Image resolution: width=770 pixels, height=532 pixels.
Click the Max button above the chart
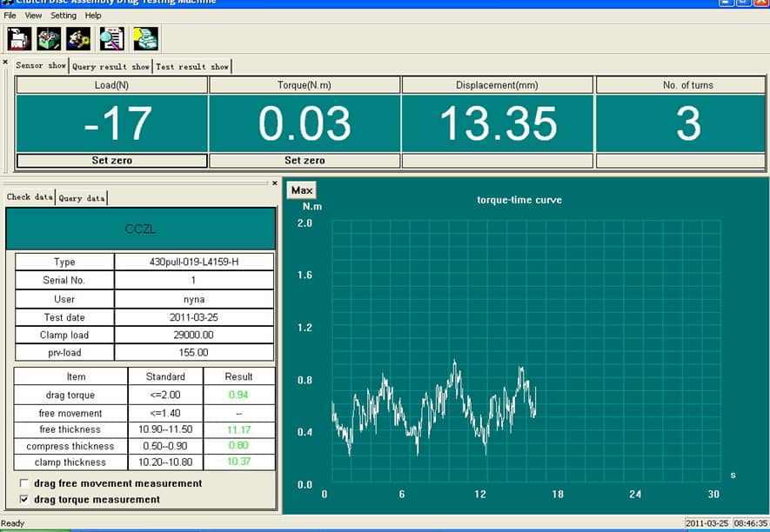[x=302, y=190]
